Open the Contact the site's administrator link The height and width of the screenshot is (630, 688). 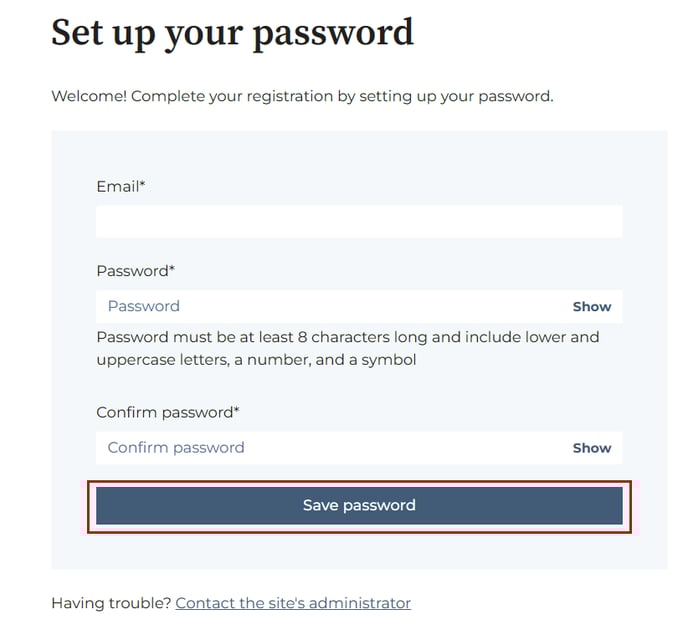(x=293, y=603)
